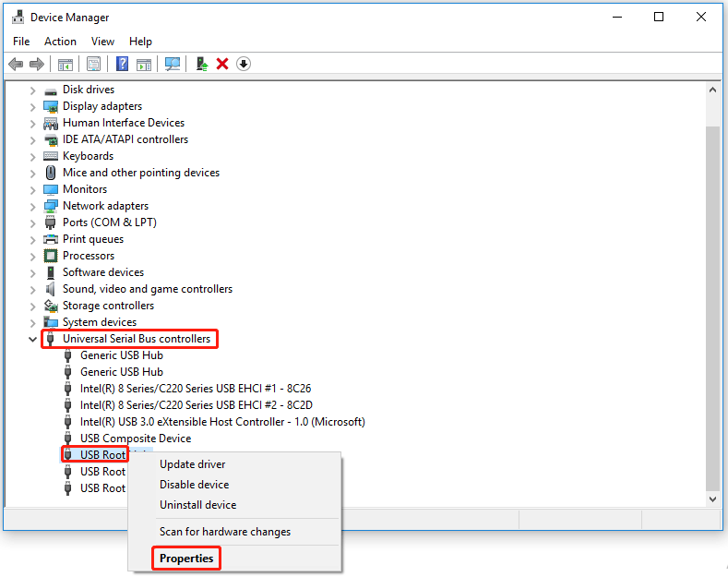The image size is (728, 577).
Task: Open the Properties sheet toolbar icon
Action: click(x=93, y=64)
